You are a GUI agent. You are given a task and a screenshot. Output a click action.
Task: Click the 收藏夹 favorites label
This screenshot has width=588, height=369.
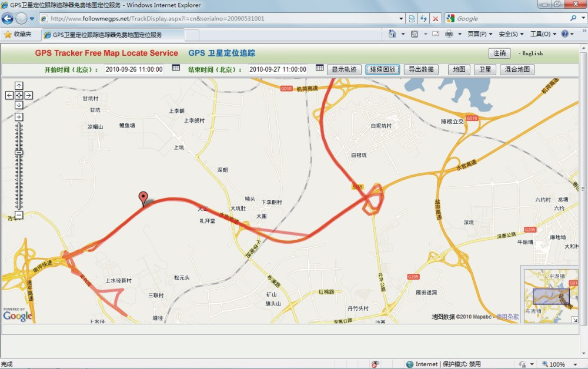(x=22, y=34)
